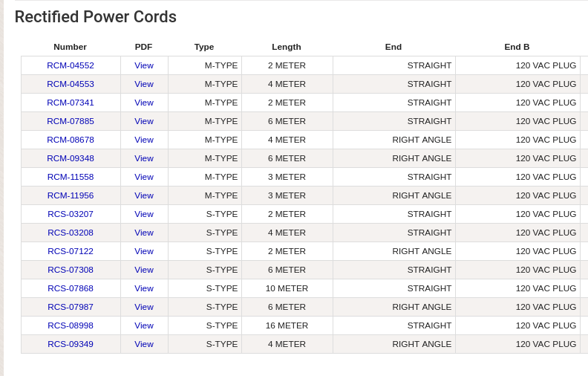Screen dimensions: 588x376
Task: Open the RCS-09349 part link
Action: tap(71, 344)
